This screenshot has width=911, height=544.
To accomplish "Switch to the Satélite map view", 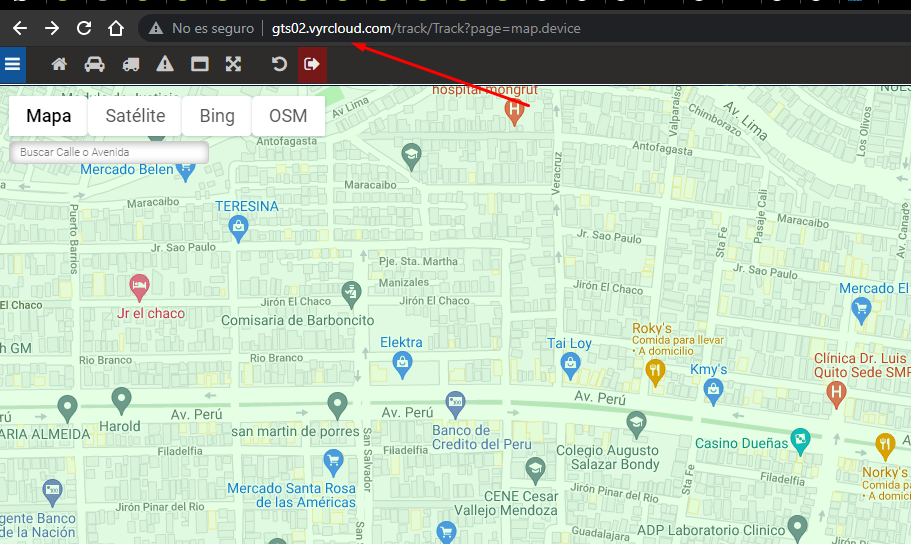I will coord(135,116).
